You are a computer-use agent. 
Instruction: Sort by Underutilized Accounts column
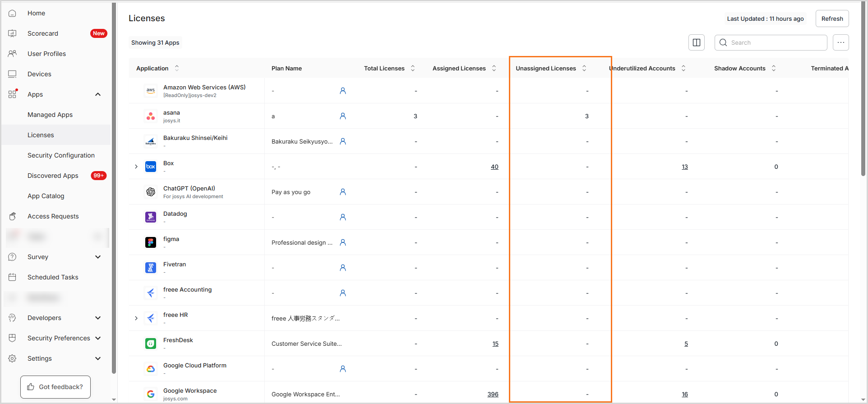click(x=683, y=68)
